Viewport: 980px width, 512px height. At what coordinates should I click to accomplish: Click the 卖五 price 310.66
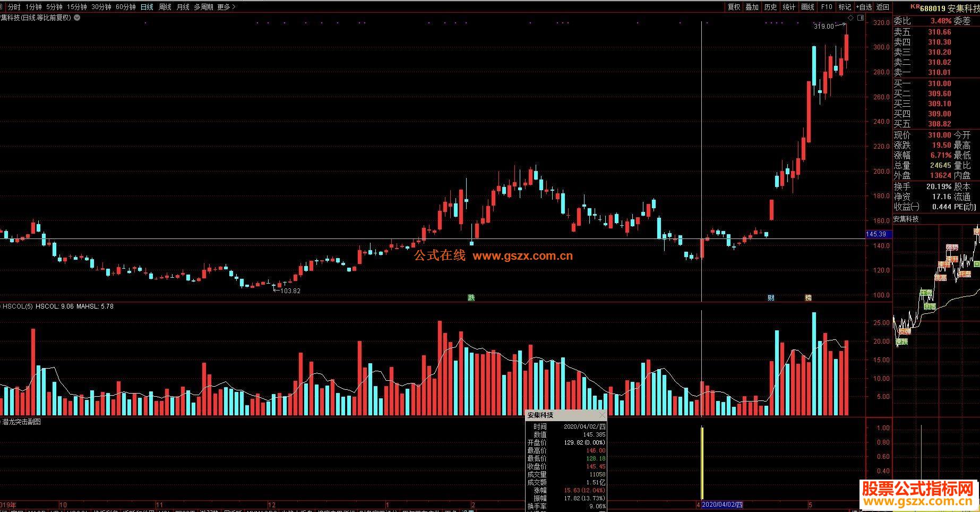939,32
